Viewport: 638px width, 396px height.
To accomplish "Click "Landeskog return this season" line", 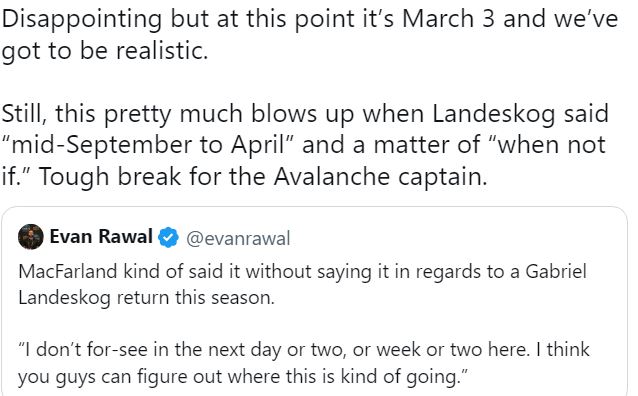I will 146,298.
